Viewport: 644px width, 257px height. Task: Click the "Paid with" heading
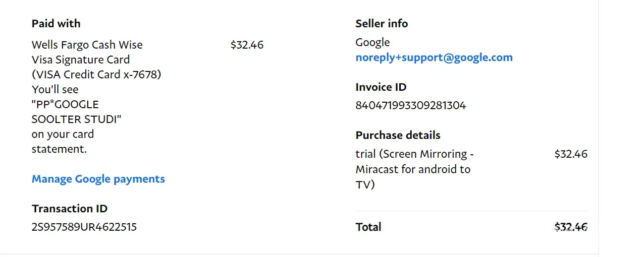click(56, 24)
